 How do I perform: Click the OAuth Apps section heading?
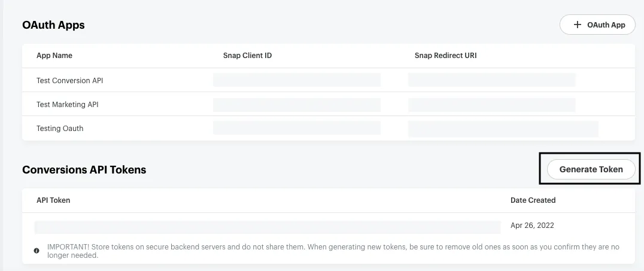[53, 25]
